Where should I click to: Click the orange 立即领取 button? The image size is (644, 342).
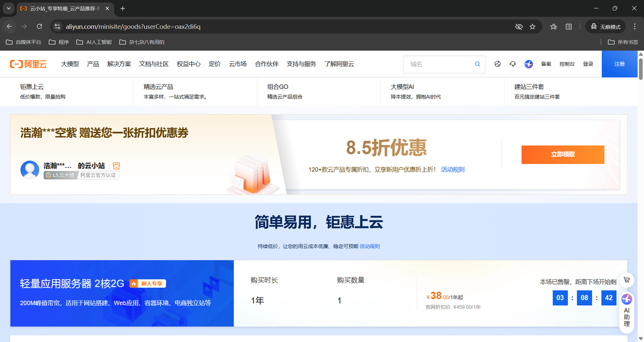[562, 154]
